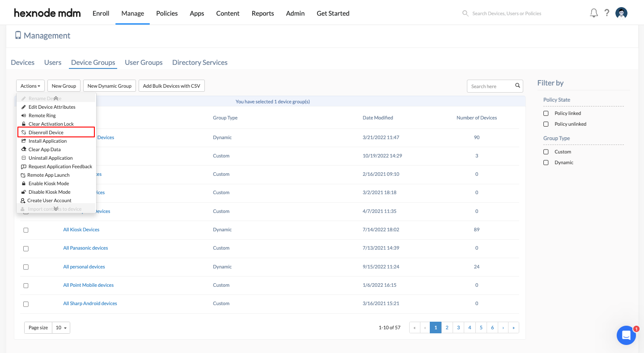Screen dimensions: 644x353
Task: Click the magnifier icon in the table search
Action: point(517,86)
